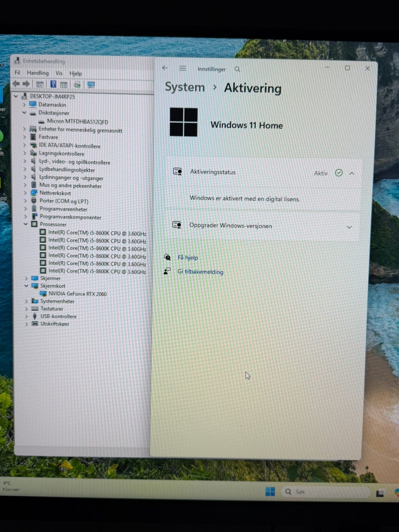Screen dimensions: 399x532
Task: Click the Back arrow in Device Manager toolbar
Action: (16, 84)
